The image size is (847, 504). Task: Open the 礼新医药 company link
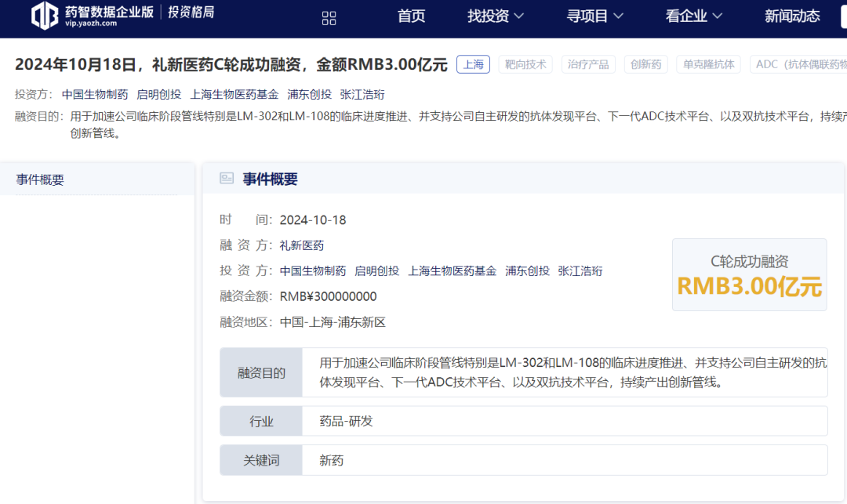tap(302, 245)
